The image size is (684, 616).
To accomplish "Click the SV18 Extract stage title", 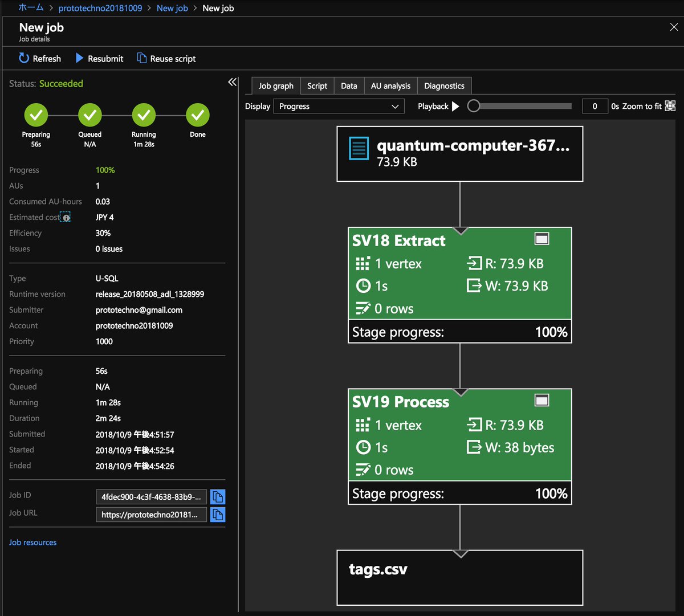I will [x=399, y=240].
